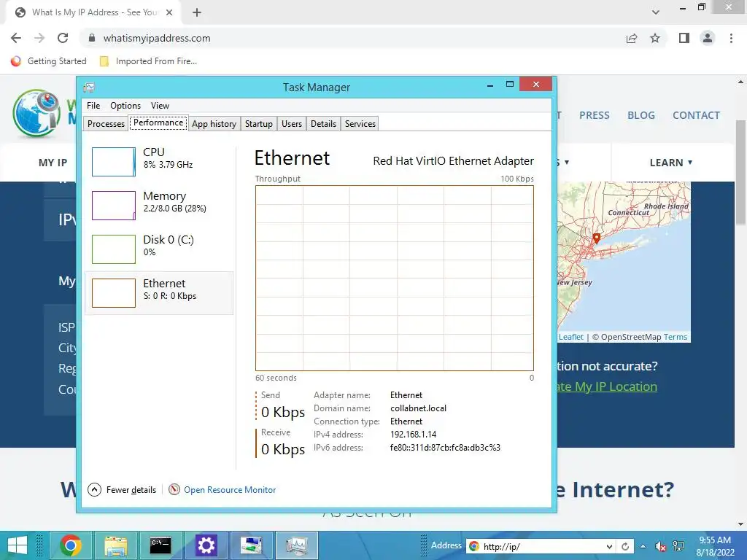Open Chrome side panel icon
The image size is (747, 560).
tap(684, 38)
